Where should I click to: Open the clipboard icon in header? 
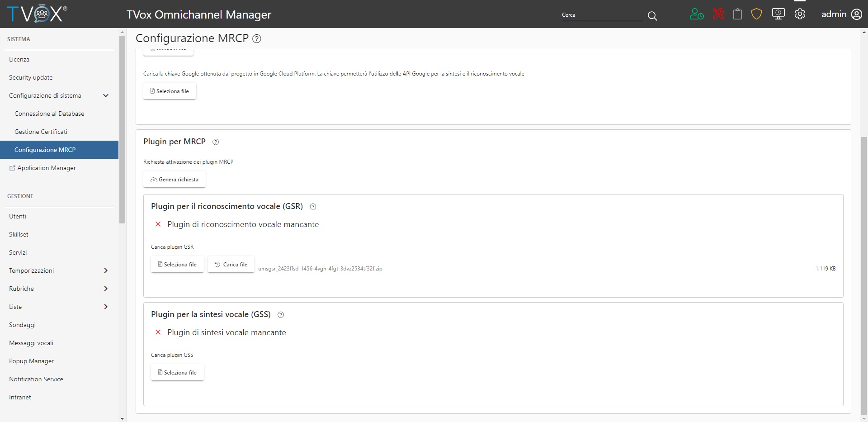pos(737,14)
